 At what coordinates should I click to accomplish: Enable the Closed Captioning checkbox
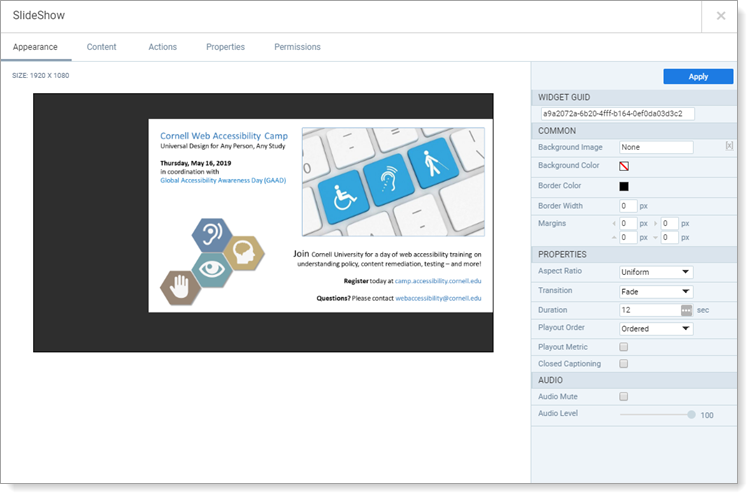[x=623, y=364]
